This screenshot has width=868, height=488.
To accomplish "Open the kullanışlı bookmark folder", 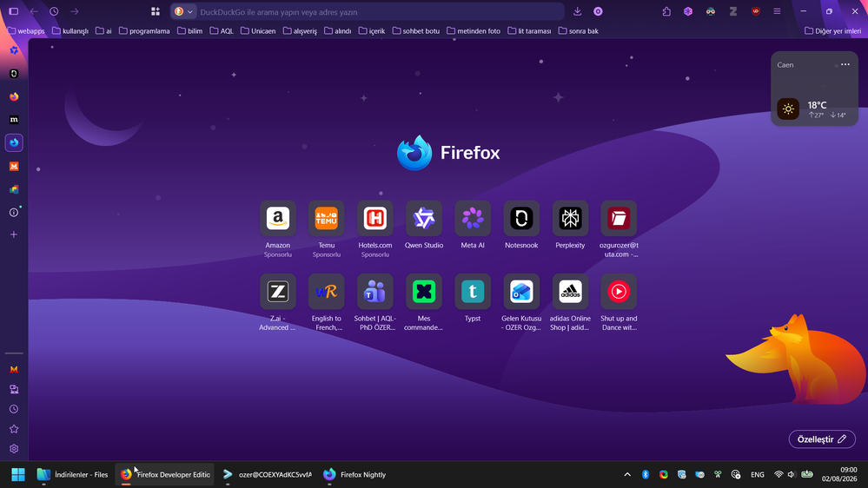I will coord(70,31).
